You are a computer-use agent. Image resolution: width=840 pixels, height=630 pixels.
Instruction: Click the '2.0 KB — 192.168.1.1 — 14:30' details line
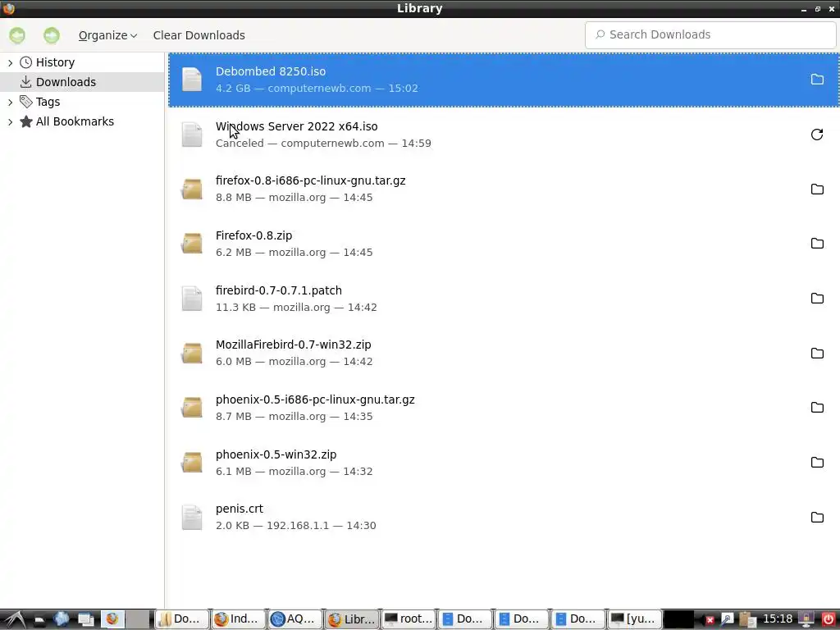[x=295, y=526]
